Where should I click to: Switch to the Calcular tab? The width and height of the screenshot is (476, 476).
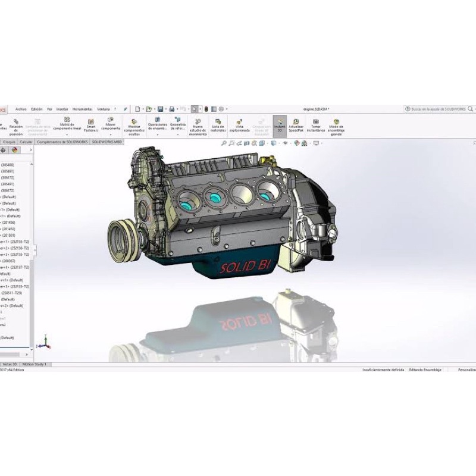[x=26, y=142]
